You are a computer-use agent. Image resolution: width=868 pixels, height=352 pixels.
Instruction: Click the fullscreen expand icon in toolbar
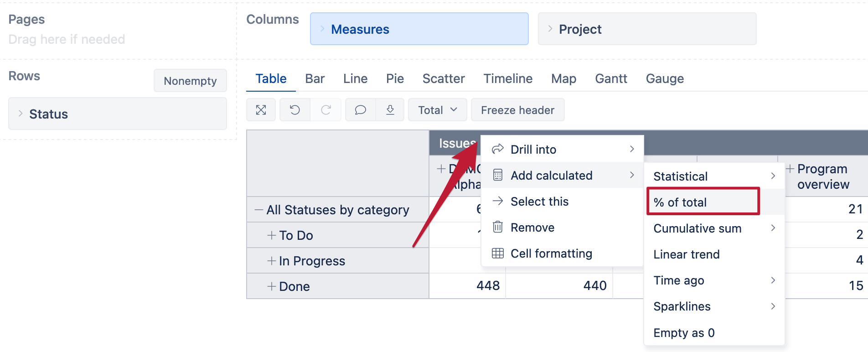261,110
